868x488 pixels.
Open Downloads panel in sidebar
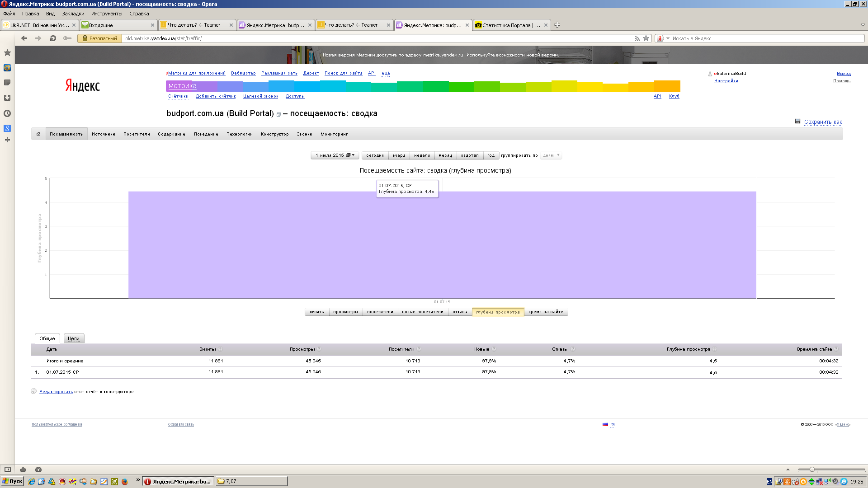pos(7,98)
